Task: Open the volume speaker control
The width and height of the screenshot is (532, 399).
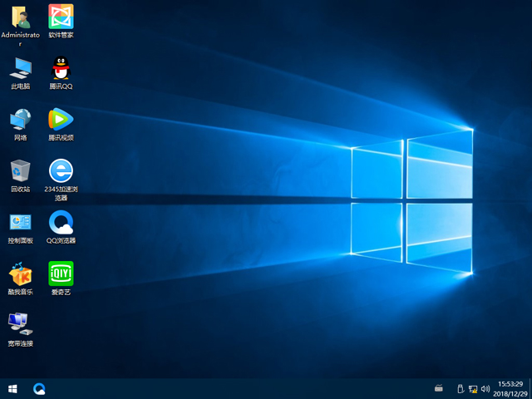Action: tap(485, 388)
